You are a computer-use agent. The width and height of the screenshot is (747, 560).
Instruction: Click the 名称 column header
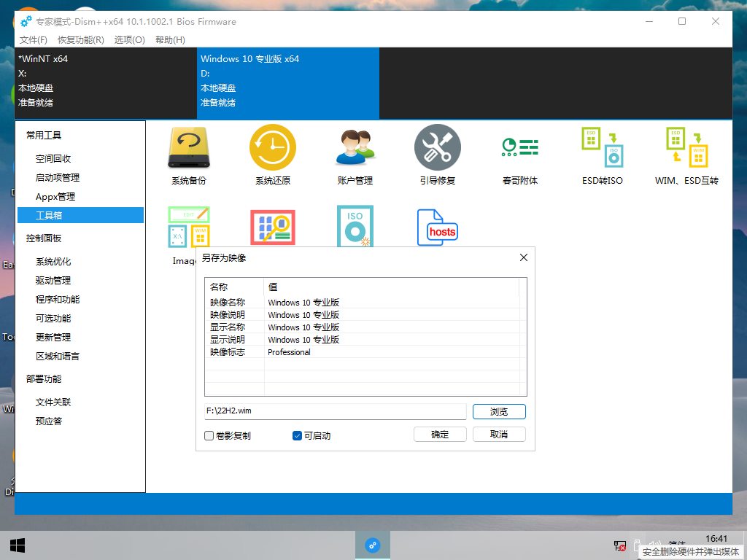(x=234, y=287)
